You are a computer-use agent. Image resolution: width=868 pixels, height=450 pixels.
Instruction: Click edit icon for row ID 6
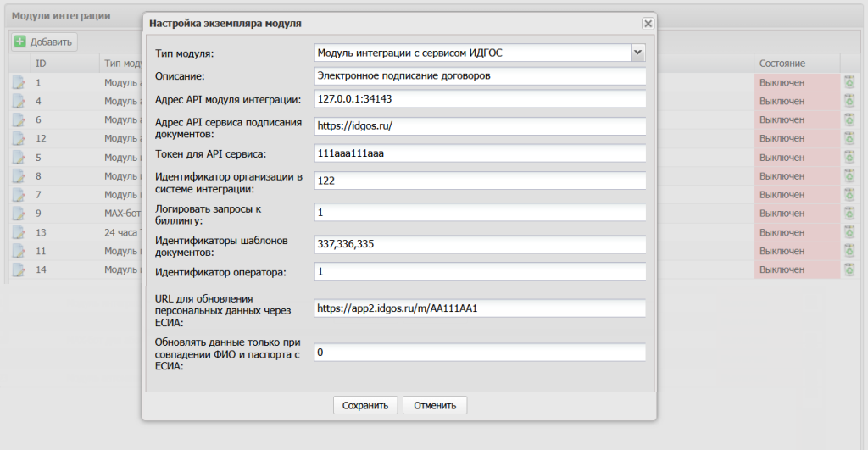click(19, 120)
